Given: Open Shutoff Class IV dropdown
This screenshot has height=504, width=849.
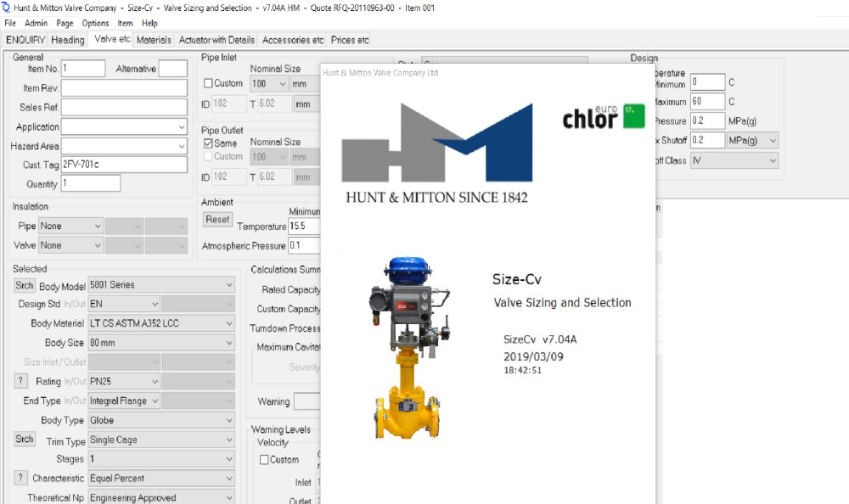Looking at the screenshot, I should point(734,160).
